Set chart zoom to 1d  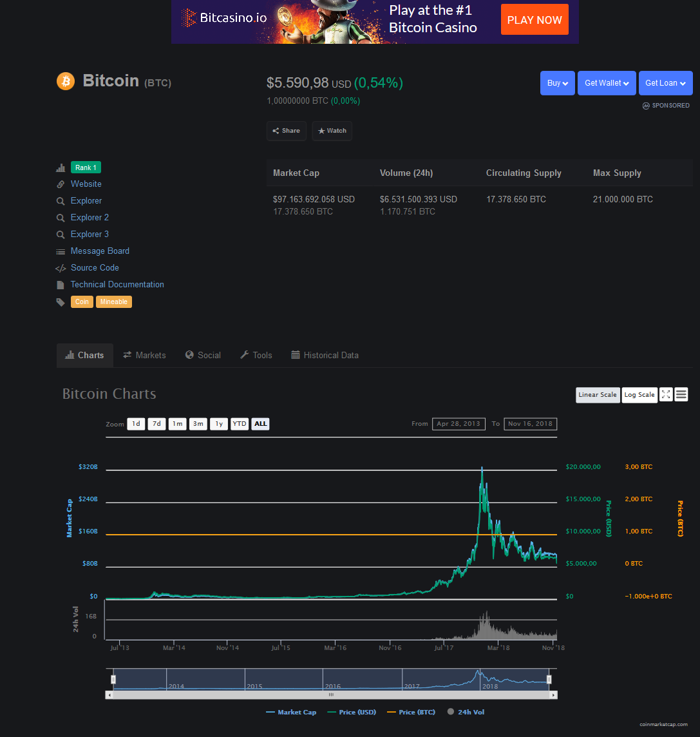(x=136, y=424)
